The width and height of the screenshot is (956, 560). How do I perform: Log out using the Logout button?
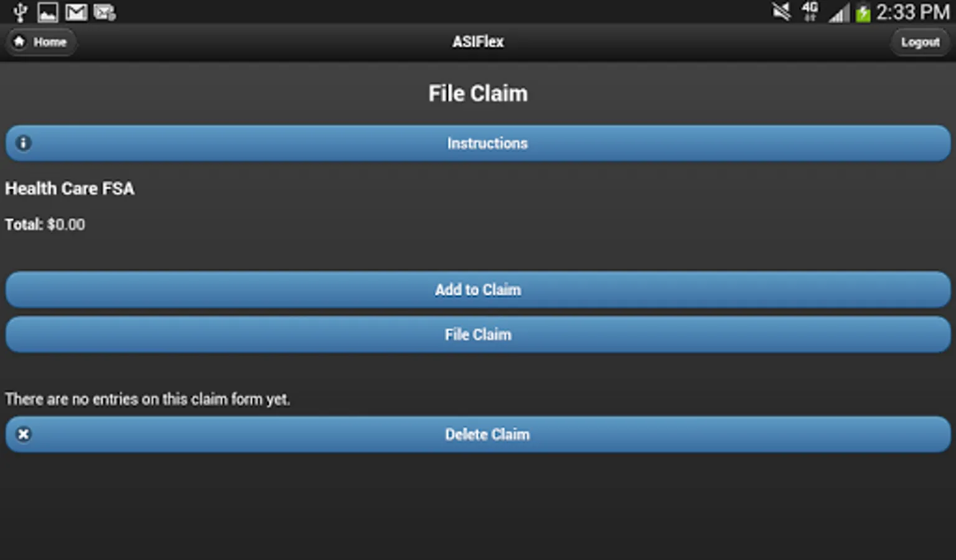(x=920, y=42)
